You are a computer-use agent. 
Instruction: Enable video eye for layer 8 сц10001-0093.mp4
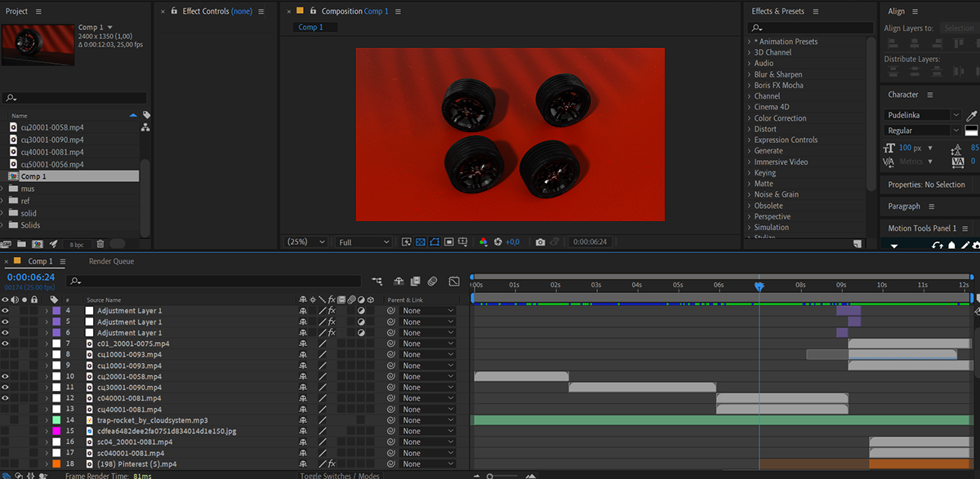tap(5, 355)
